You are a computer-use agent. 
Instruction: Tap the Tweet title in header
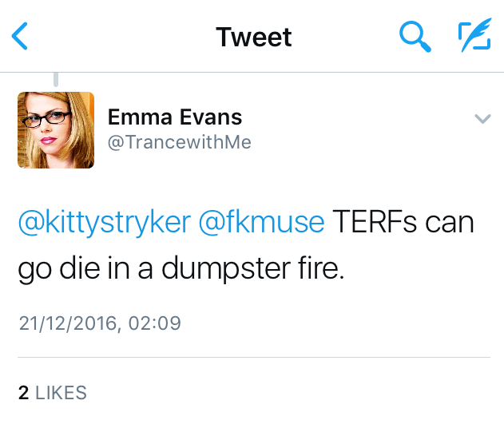[x=254, y=37]
